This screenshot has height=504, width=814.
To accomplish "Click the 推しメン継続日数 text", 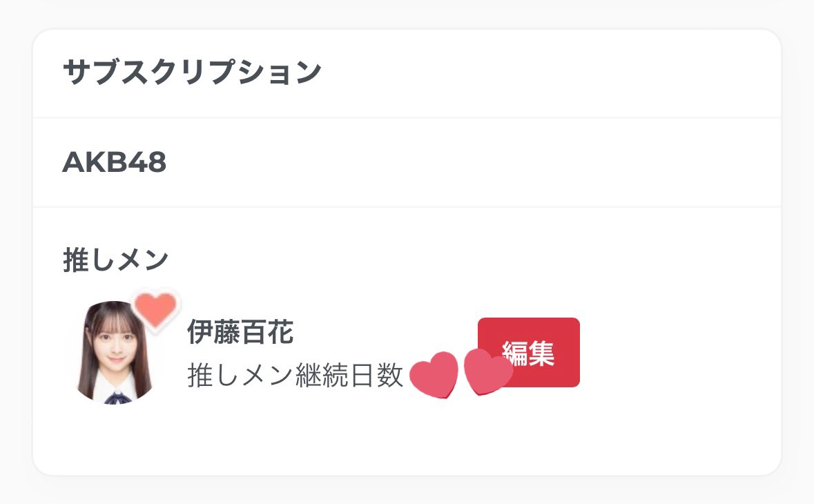I will click(295, 376).
